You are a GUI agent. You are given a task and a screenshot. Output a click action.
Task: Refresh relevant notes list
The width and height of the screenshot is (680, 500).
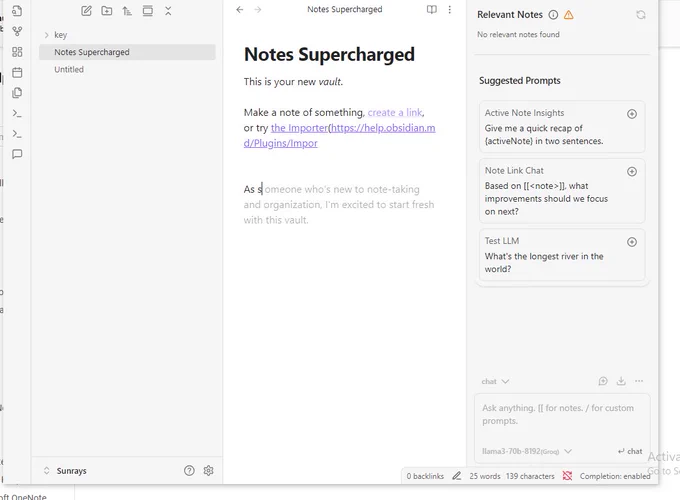(641, 15)
